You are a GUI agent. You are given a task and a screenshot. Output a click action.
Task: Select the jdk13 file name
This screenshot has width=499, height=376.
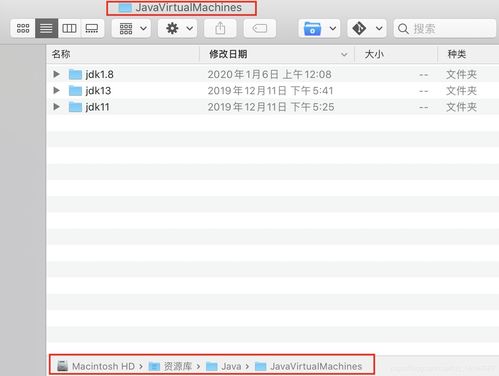click(98, 91)
